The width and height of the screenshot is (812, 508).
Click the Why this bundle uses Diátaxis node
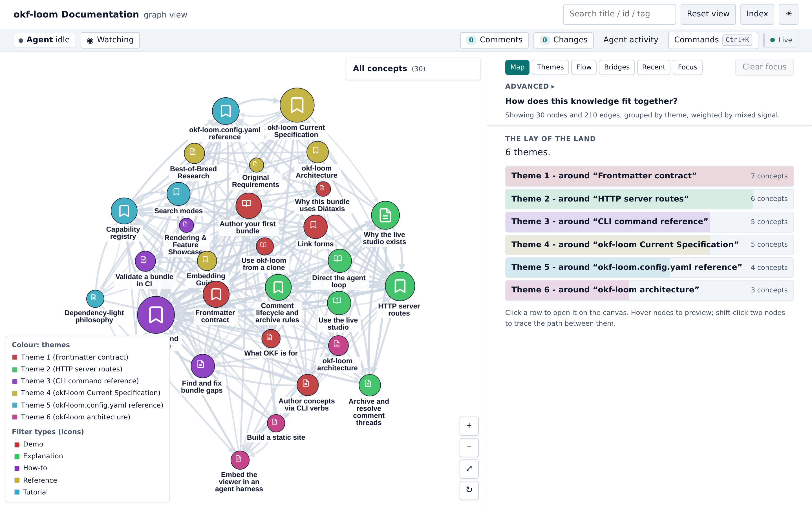click(x=323, y=189)
